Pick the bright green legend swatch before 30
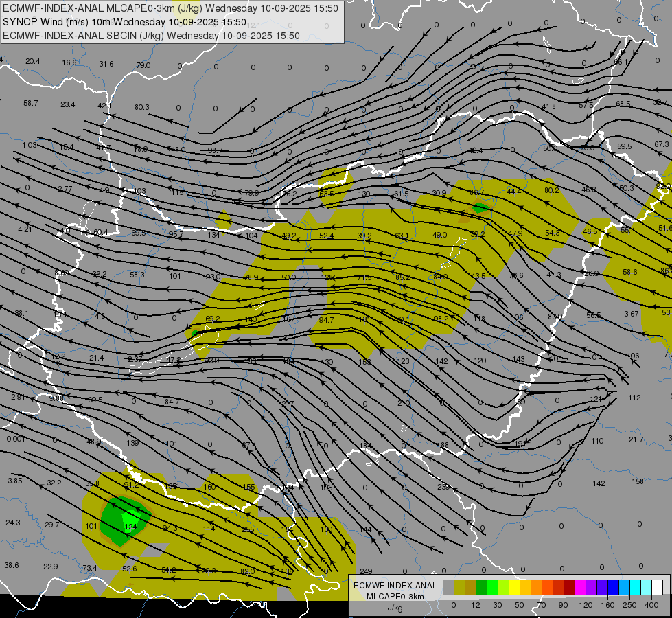672x618 pixels. (x=492, y=587)
